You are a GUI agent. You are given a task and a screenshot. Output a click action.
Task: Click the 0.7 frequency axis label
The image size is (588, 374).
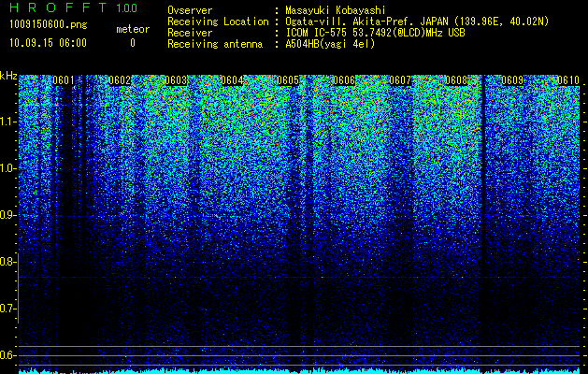(7, 309)
